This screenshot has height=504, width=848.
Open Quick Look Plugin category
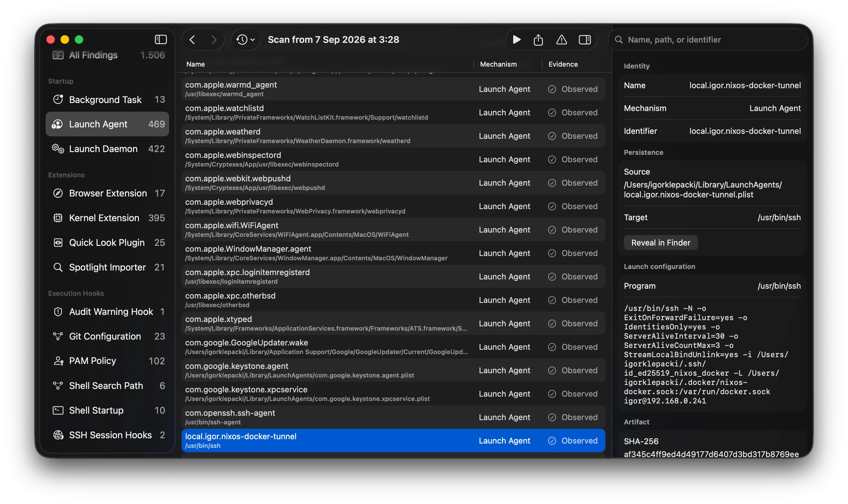click(107, 242)
